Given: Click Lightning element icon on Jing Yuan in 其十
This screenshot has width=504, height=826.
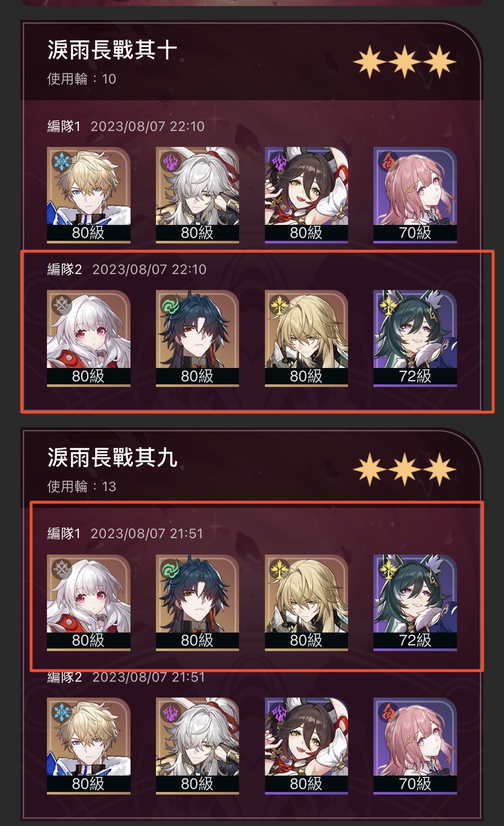Looking at the screenshot, I should (x=171, y=162).
